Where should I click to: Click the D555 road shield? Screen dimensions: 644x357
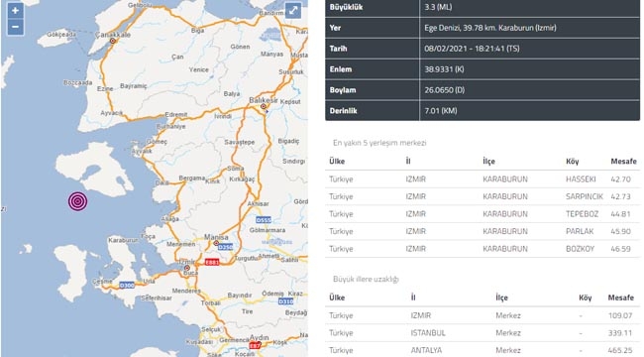pyautogui.click(x=264, y=220)
